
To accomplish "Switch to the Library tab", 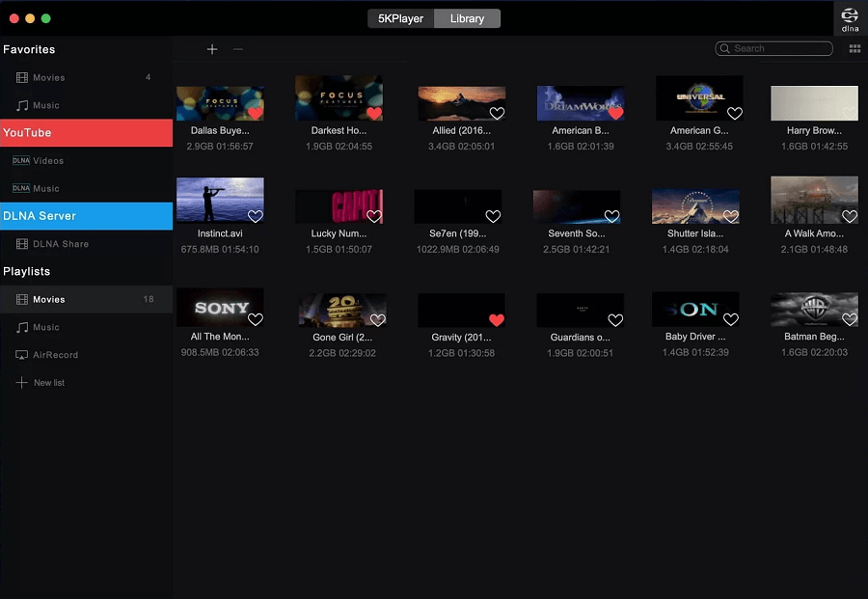I will click(x=467, y=18).
